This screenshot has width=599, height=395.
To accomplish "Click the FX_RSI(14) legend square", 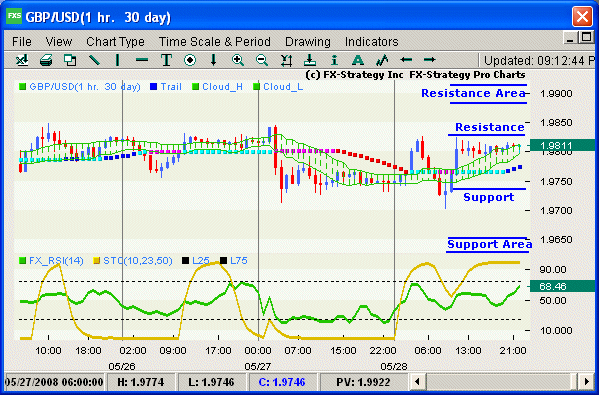I will point(22,261).
